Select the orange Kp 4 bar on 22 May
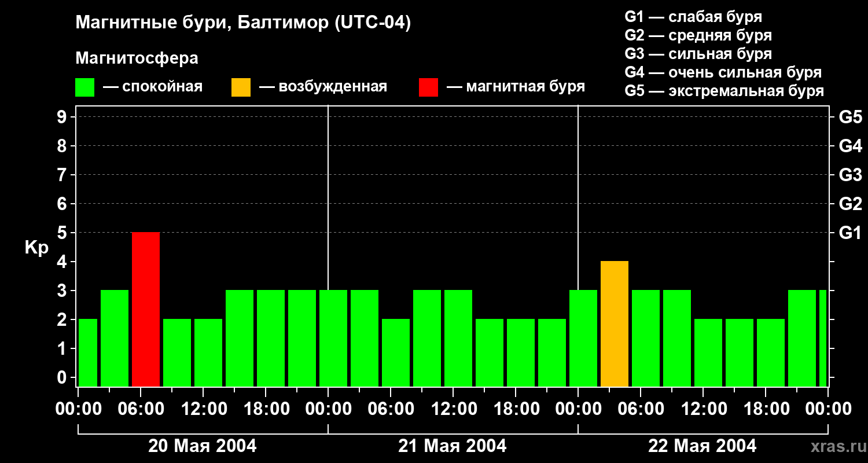This screenshot has width=868, height=463. [615, 324]
